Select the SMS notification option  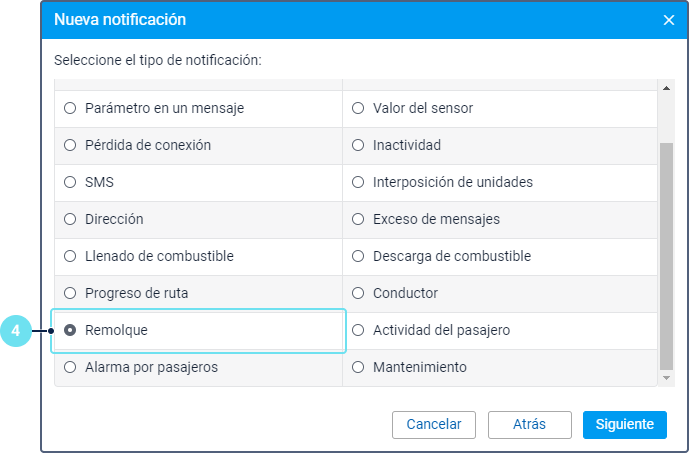pyautogui.click(x=70, y=182)
